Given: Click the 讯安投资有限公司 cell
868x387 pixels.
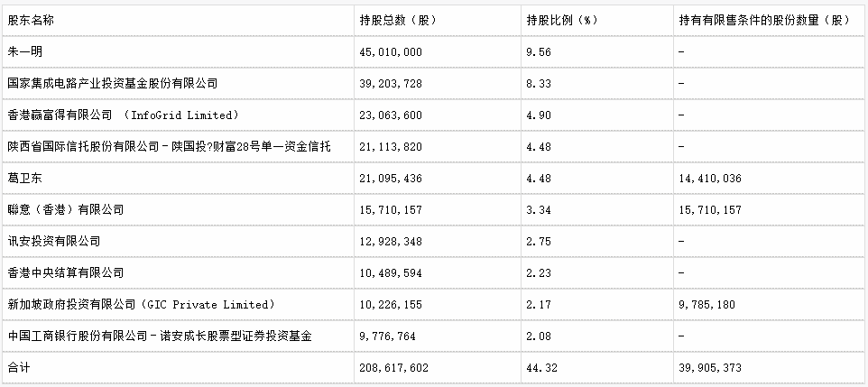Looking at the screenshot, I should (53, 241).
